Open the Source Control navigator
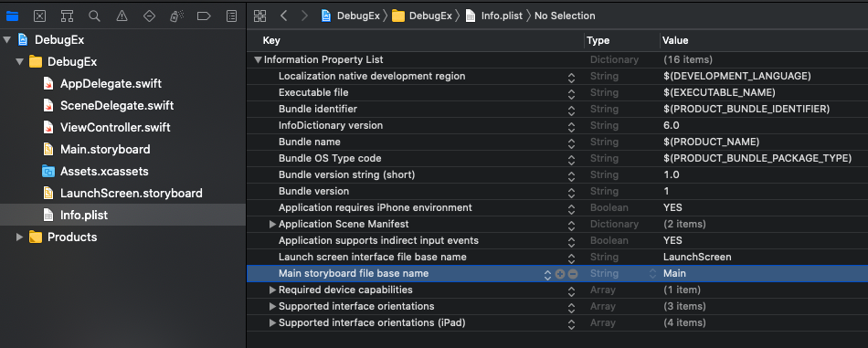Image resolution: width=868 pixels, height=348 pixels. tap(39, 16)
